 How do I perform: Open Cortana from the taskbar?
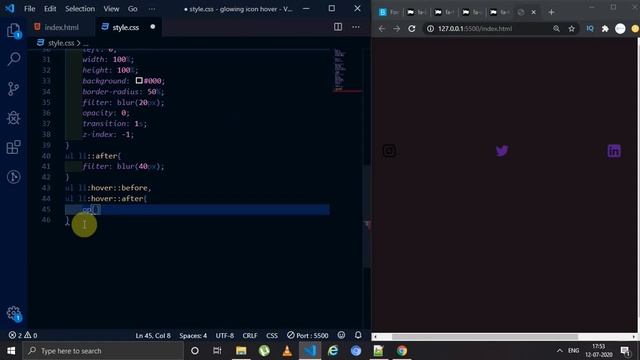(195, 351)
